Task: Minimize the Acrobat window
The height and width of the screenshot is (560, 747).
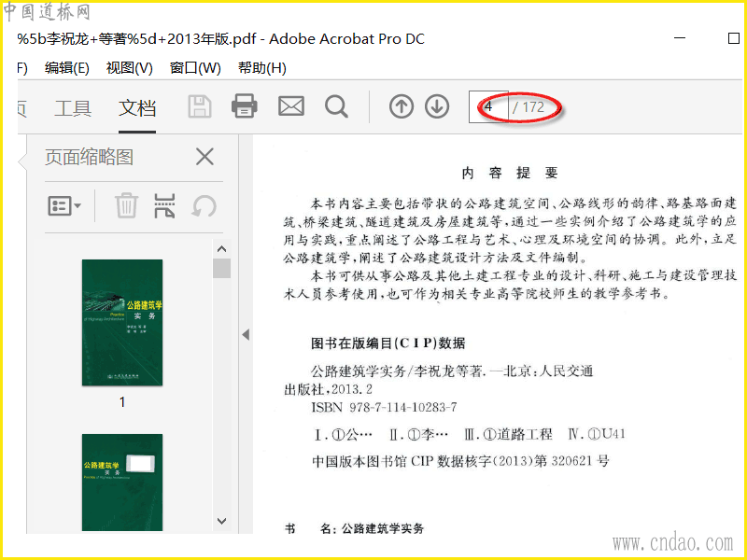Action: (x=680, y=38)
